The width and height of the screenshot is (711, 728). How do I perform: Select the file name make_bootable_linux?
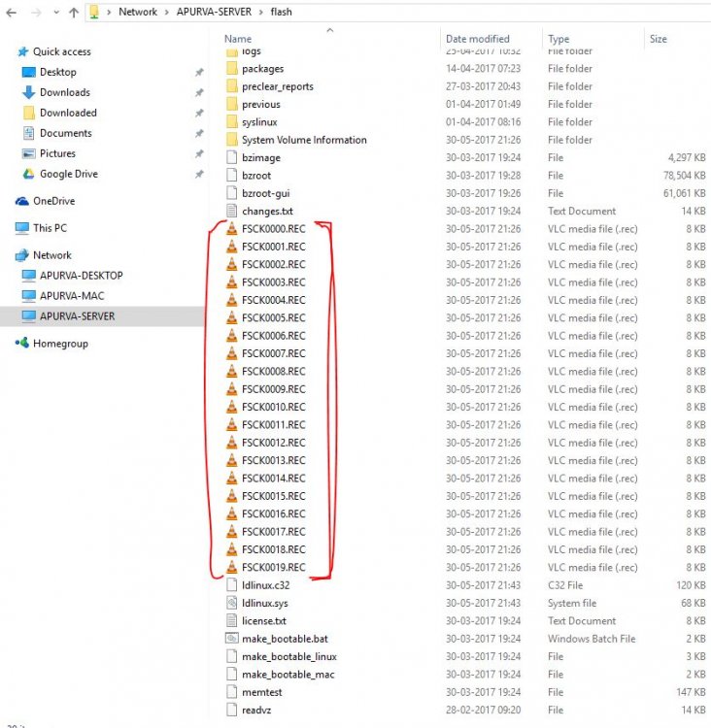pyautogui.click(x=289, y=656)
